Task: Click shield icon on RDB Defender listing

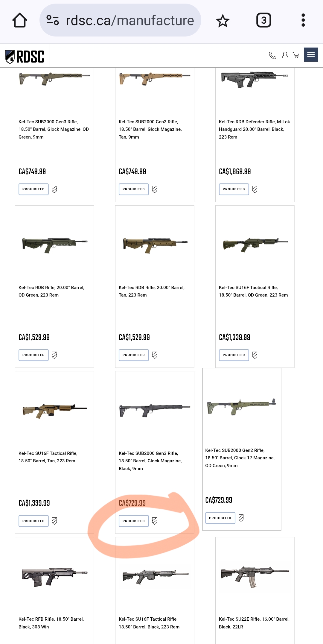Action: pyautogui.click(x=255, y=189)
